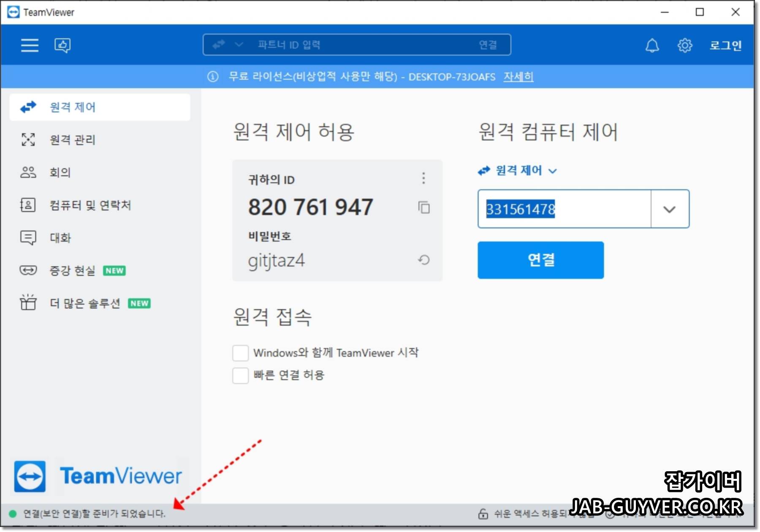Select the 원격 제어 sidebar tab

(x=100, y=107)
